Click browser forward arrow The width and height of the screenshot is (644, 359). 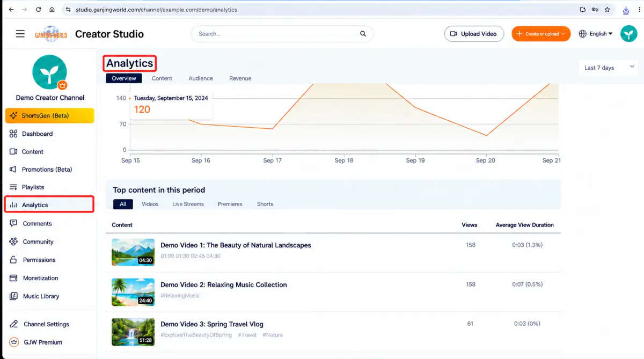point(25,10)
